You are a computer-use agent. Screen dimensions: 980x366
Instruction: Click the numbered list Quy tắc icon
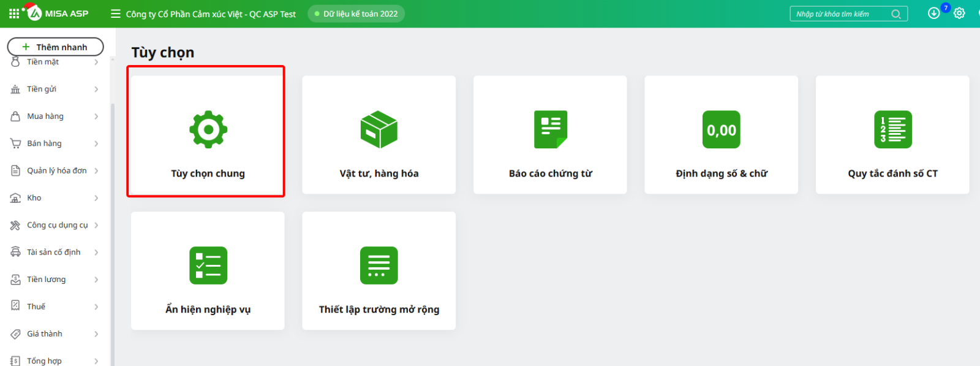coord(893,129)
